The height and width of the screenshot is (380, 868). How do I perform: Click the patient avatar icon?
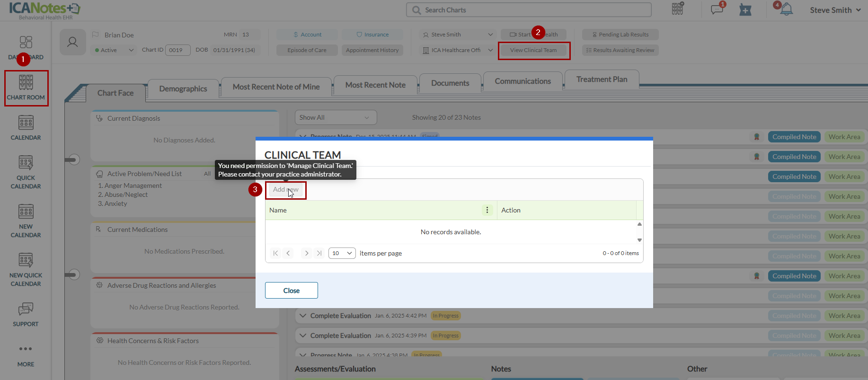pos(72,42)
